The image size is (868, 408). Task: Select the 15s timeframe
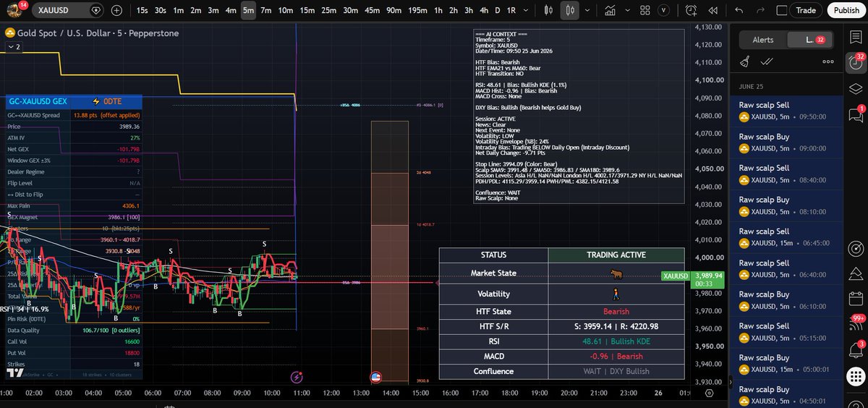(x=142, y=11)
